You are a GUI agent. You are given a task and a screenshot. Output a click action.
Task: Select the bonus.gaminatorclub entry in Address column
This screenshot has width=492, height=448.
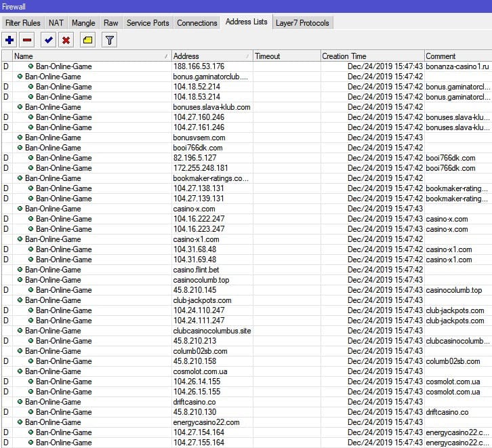tap(211, 77)
